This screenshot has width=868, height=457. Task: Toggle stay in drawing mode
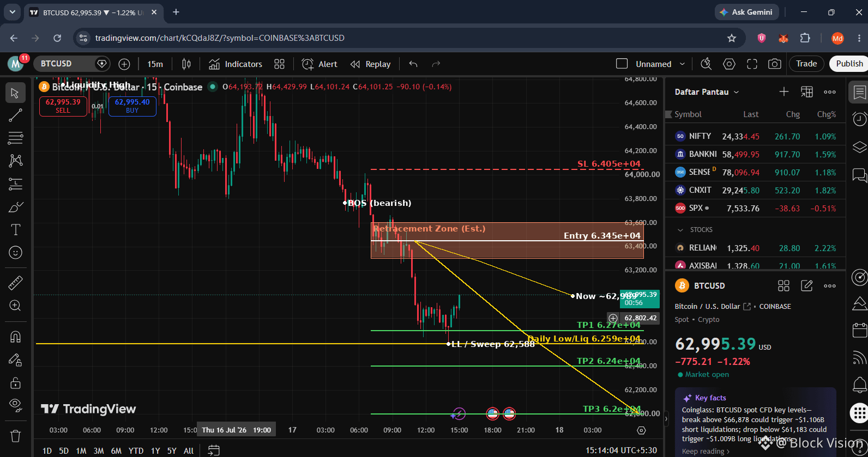point(15,359)
